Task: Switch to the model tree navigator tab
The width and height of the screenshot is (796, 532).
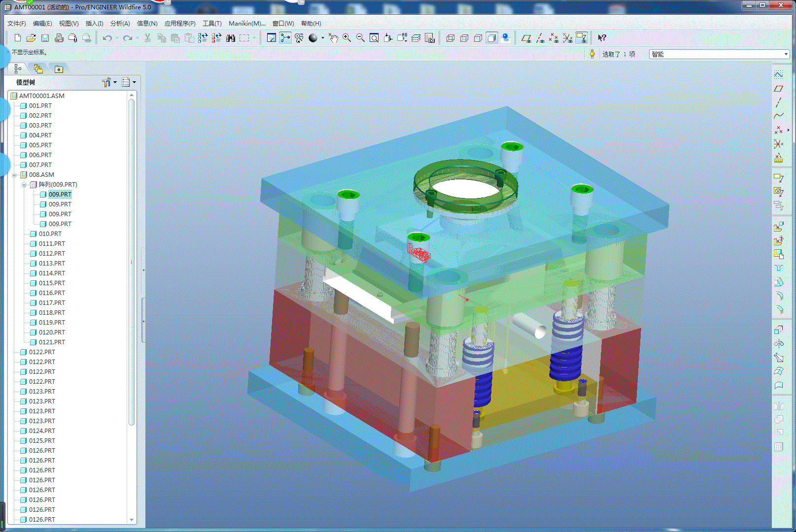Action: click(x=18, y=69)
